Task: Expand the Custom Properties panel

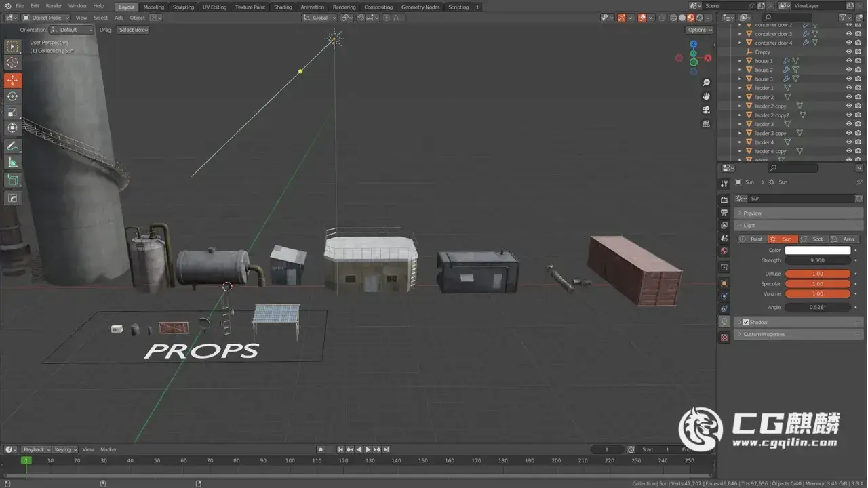Action: coord(764,334)
